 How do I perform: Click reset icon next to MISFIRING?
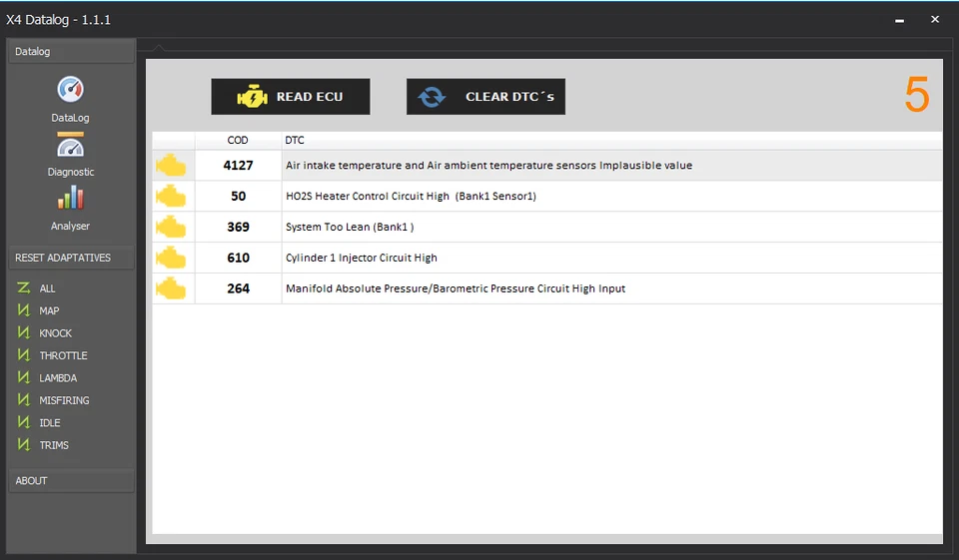pyautogui.click(x=24, y=400)
